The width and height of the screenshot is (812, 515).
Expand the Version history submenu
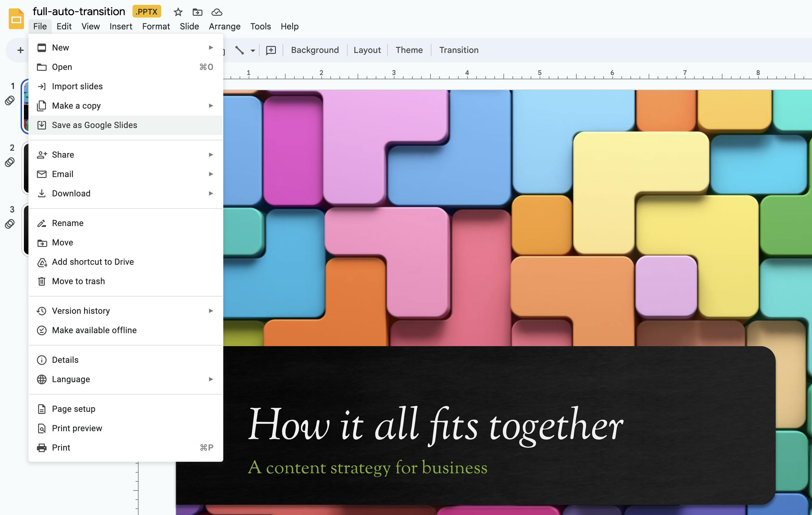211,311
